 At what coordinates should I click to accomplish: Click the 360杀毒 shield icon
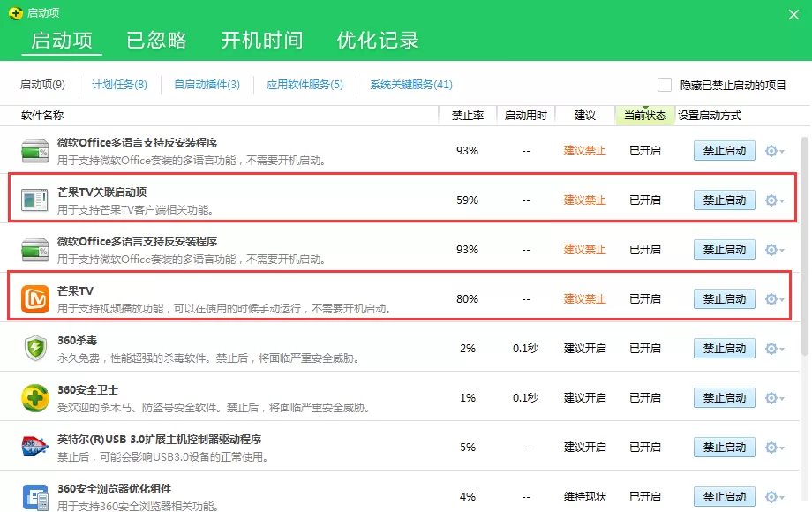click(35, 348)
